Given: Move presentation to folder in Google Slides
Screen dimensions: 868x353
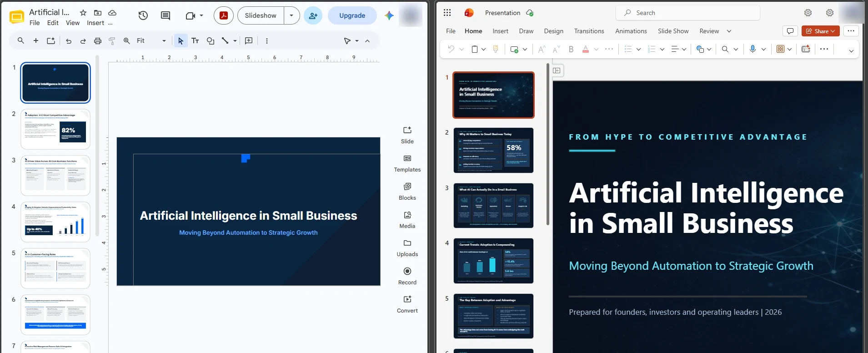Looking at the screenshot, I should (x=97, y=13).
